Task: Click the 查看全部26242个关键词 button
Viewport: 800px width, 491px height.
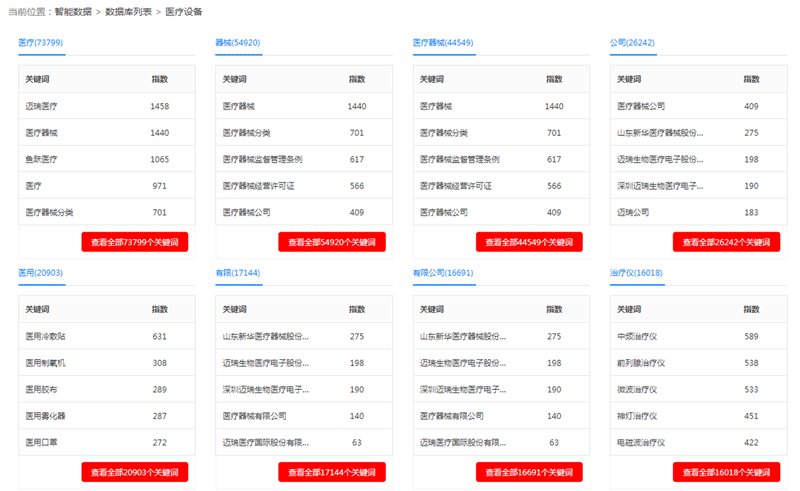Action: point(726,242)
